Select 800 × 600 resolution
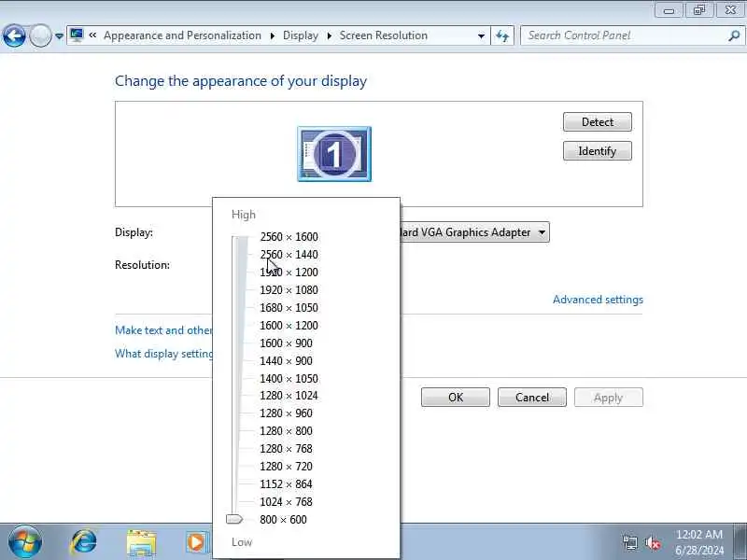Image resolution: width=747 pixels, height=560 pixels. pyautogui.click(x=283, y=520)
